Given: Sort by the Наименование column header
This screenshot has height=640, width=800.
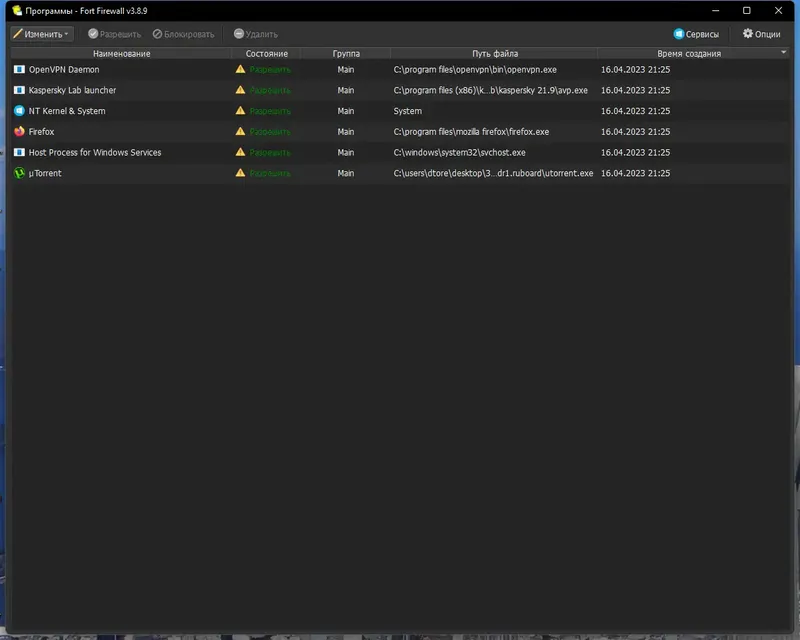Looking at the screenshot, I should (121, 54).
